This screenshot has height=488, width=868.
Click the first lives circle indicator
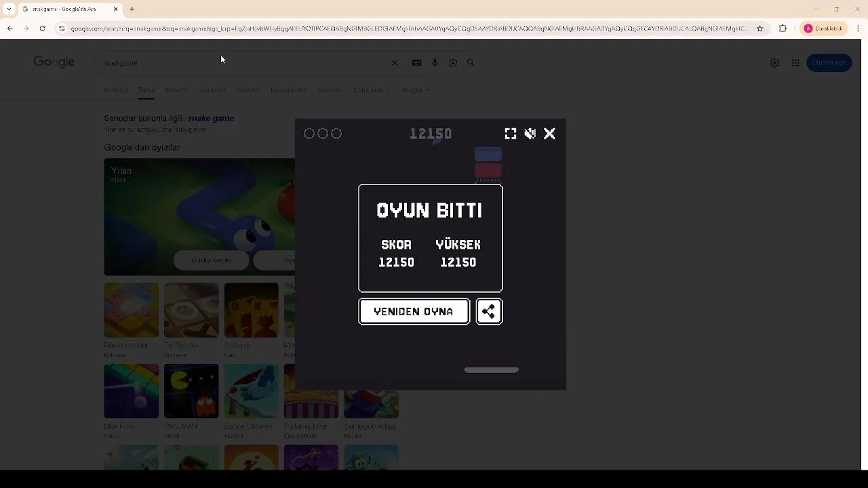point(309,134)
